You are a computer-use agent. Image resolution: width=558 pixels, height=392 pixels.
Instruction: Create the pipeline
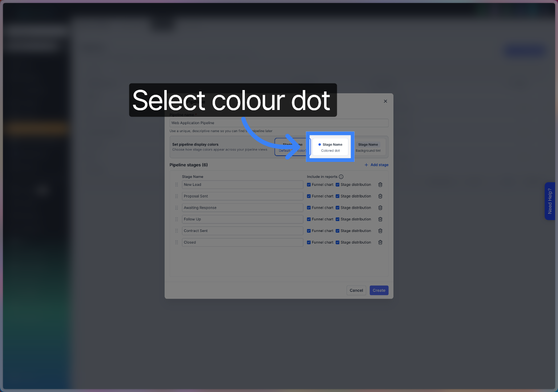pos(379,290)
